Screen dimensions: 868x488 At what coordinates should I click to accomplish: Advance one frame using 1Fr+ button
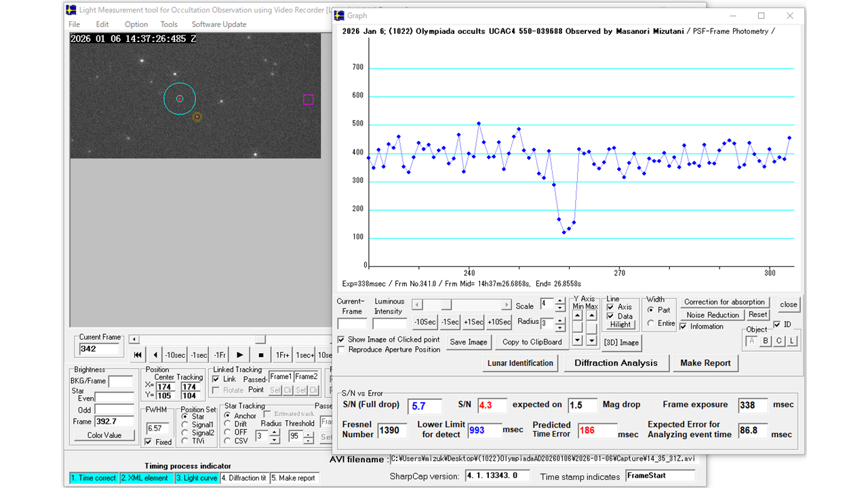[x=282, y=354]
